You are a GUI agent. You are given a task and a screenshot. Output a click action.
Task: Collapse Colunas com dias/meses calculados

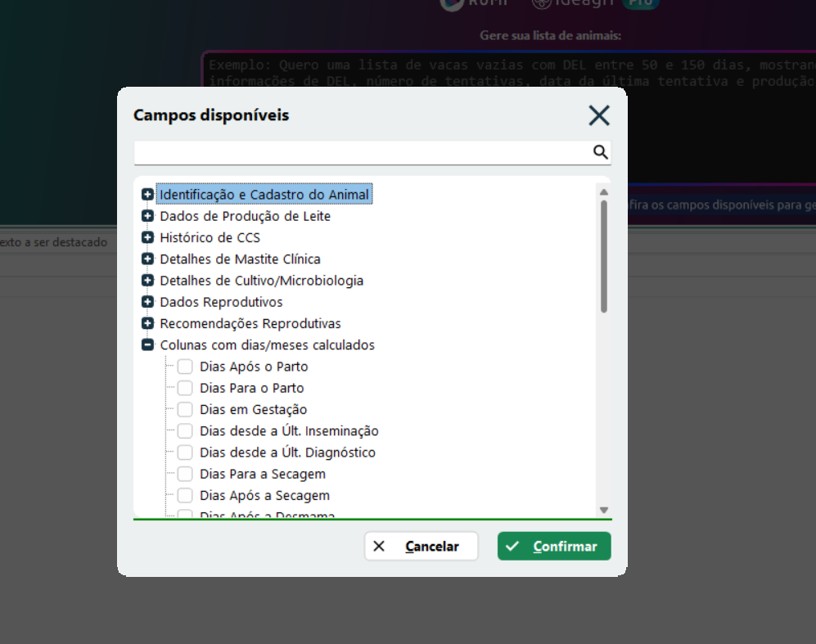pos(147,345)
